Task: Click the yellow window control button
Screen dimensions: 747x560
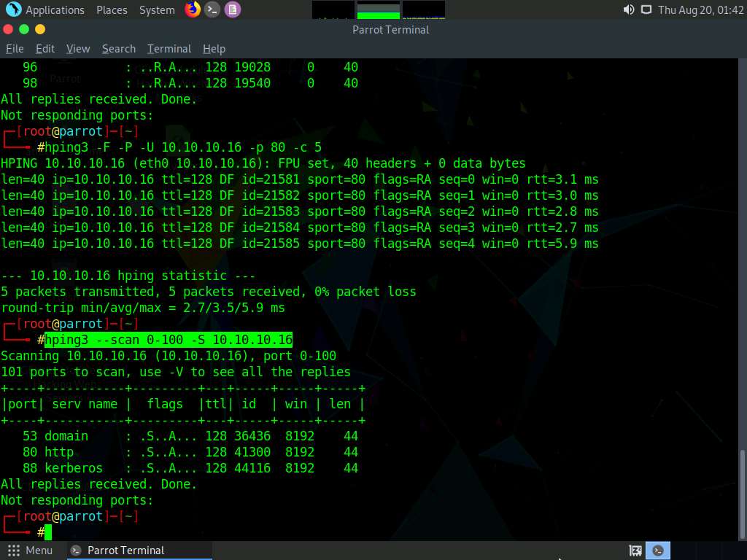Action: click(x=40, y=29)
